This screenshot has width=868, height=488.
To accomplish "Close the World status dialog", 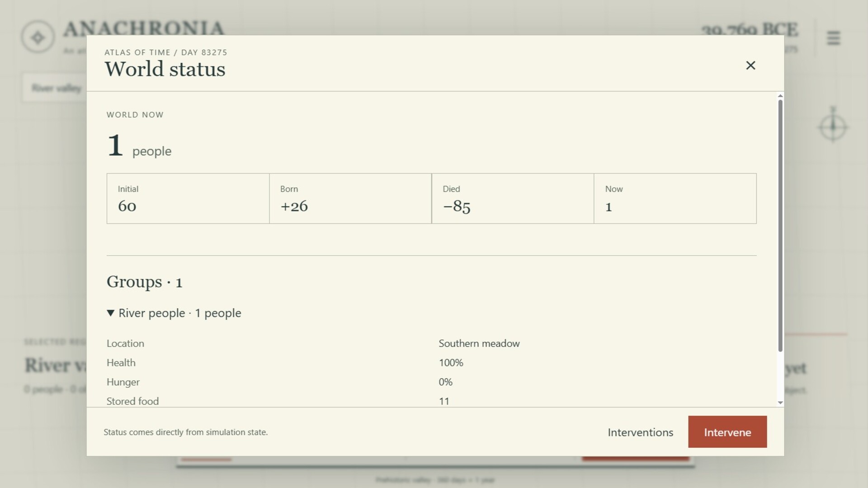I will pyautogui.click(x=750, y=66).
